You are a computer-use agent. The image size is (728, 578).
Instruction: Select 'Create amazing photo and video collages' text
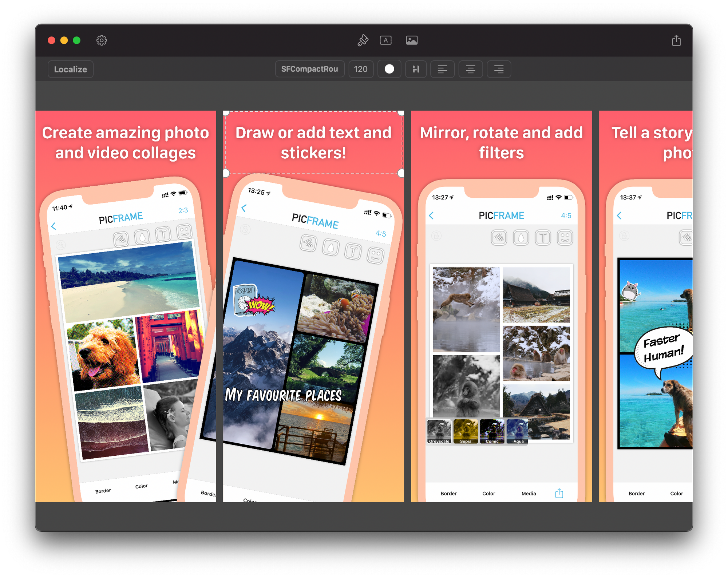tap(126, 143)
